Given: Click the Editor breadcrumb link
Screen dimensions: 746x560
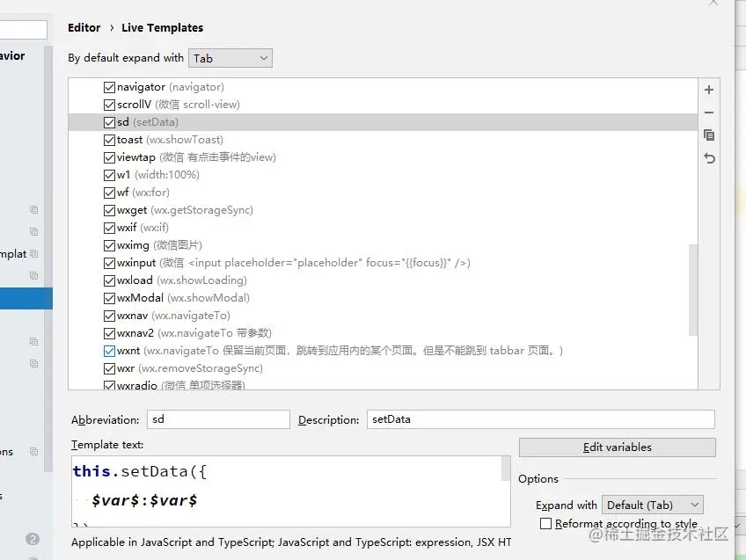Looking at the screenshot, I should 84,27.
